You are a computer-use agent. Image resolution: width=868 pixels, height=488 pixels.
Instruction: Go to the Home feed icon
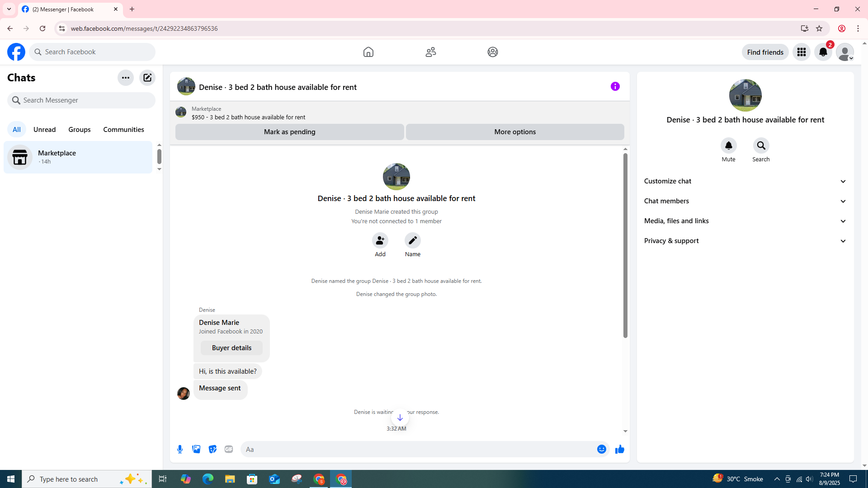click(x=368, y=52)
